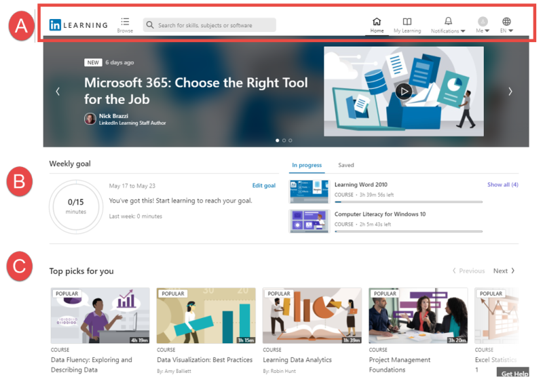The width and height of the screenshot is (543, 392).
Task: Select the second carousel dot indicator
Action: (284, 140)
